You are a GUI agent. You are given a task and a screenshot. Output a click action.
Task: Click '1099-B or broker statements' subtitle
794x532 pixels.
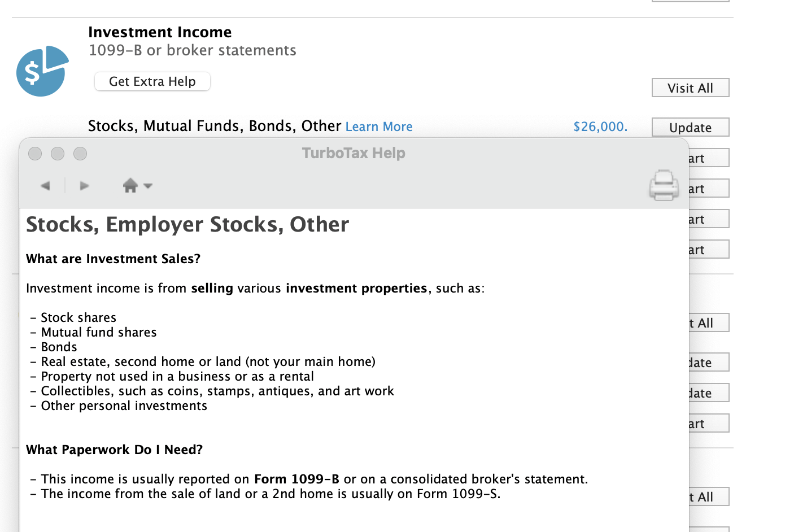pos(193,51)
